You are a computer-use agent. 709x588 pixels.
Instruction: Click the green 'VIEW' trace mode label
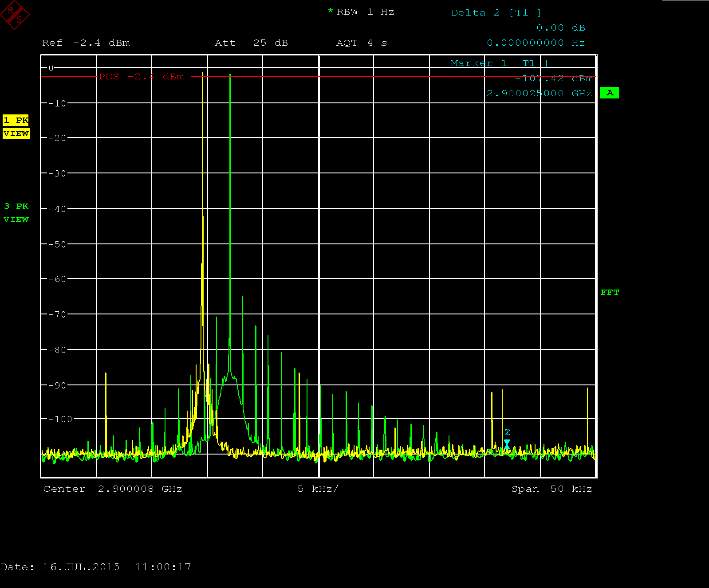(x=16, y=220)
